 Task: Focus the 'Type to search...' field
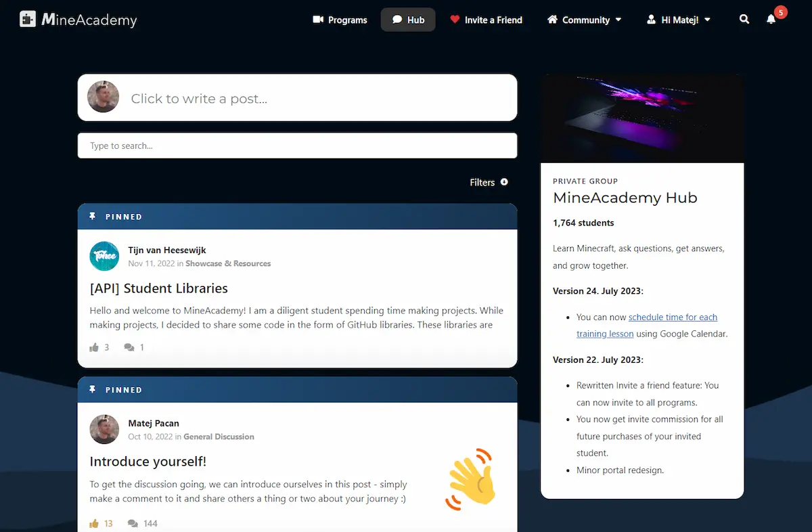tap(298, 146)
